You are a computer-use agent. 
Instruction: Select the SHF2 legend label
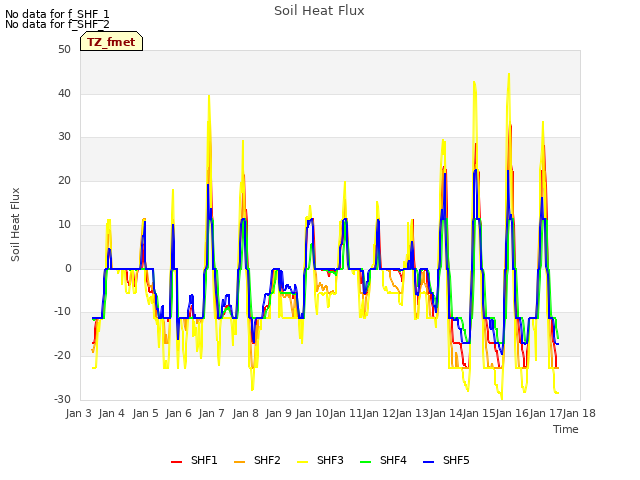coord(267,460)
